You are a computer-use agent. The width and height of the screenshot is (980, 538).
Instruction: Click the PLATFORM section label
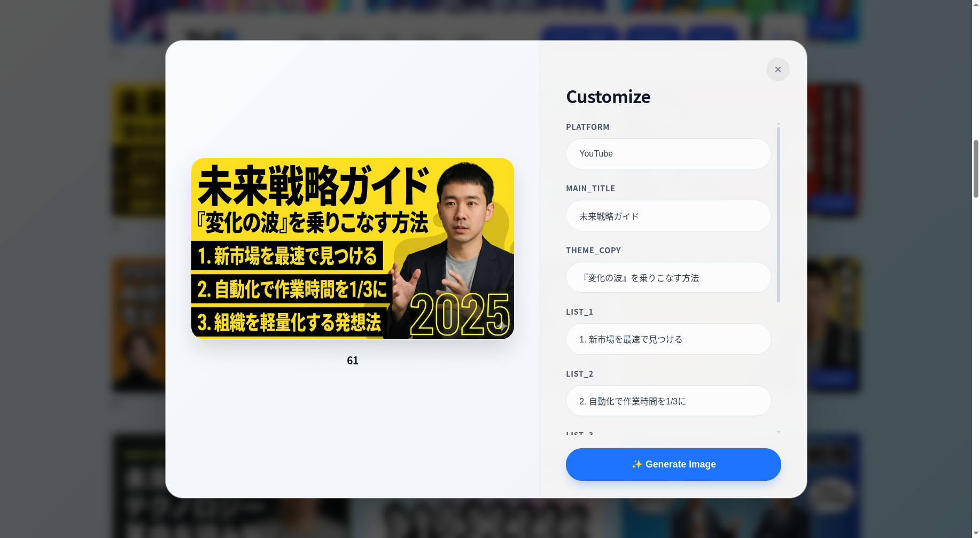(x=588, y=127)
